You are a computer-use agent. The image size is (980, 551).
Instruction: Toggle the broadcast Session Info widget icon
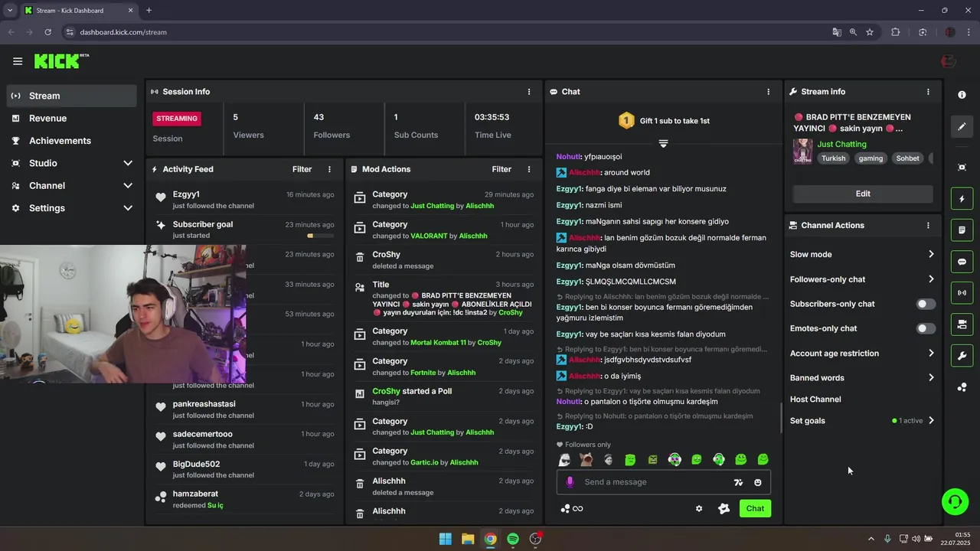point(962,293)
